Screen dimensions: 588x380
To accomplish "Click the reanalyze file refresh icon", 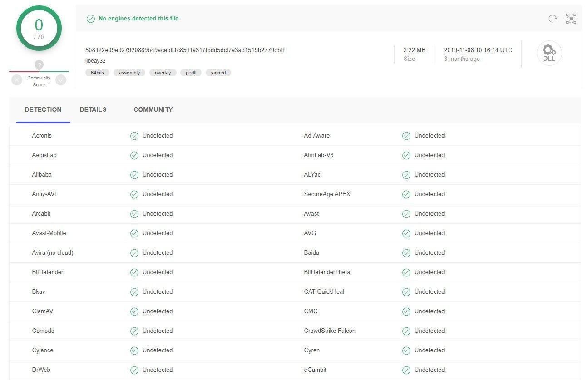I will pyautogui.click(x=553, y=19).
